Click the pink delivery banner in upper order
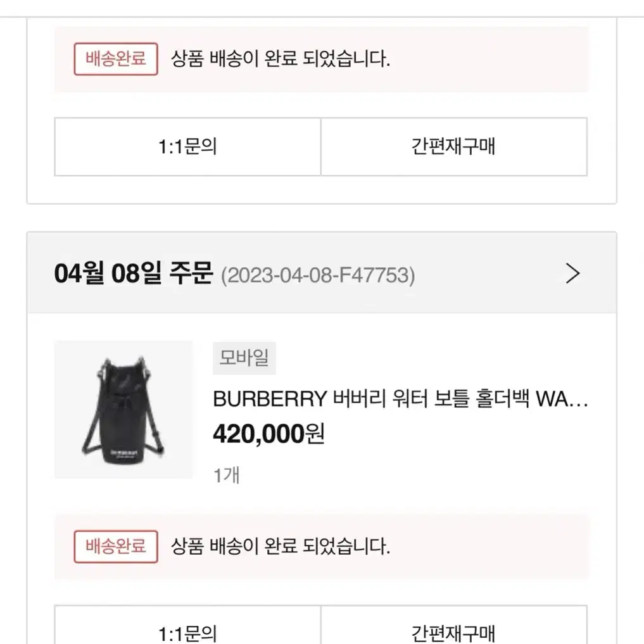Viewport: 644px width, 644px height. coord(321,59)
